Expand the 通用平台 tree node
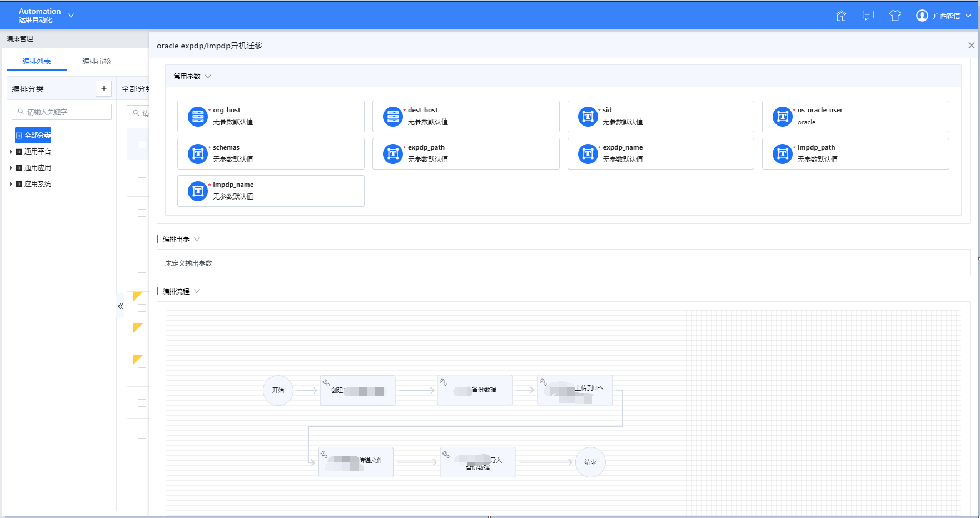This screenshot has width=980, height=518. coord(11,152)
